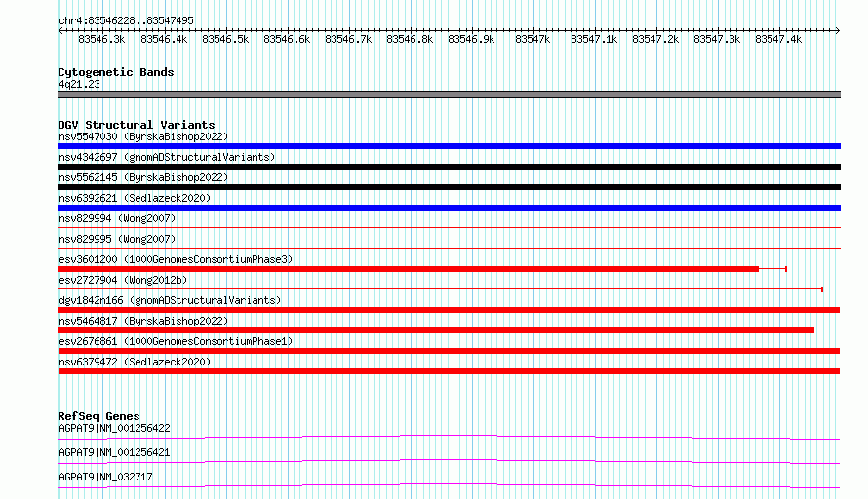Viewport: 868px width, 499px height.
Task: Select the 83547.4k ruler tick label
Action: click(778, 40)
